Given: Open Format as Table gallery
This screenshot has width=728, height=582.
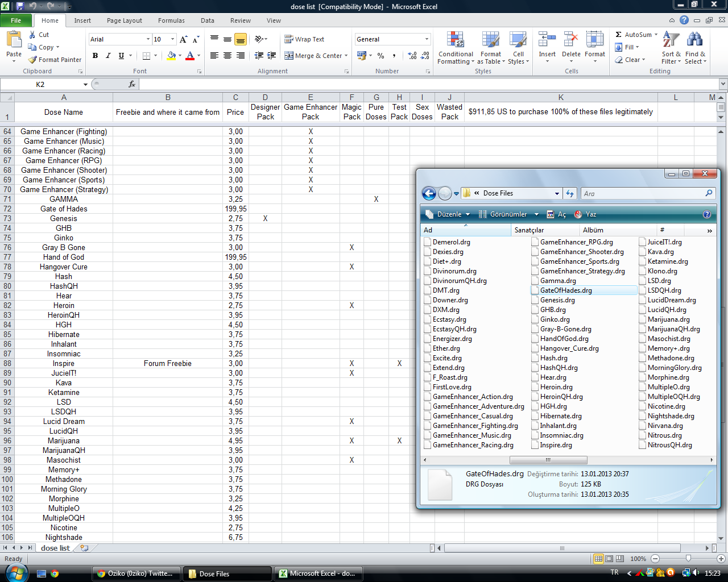Looking at the screenshot, I should tap(491, 48).
